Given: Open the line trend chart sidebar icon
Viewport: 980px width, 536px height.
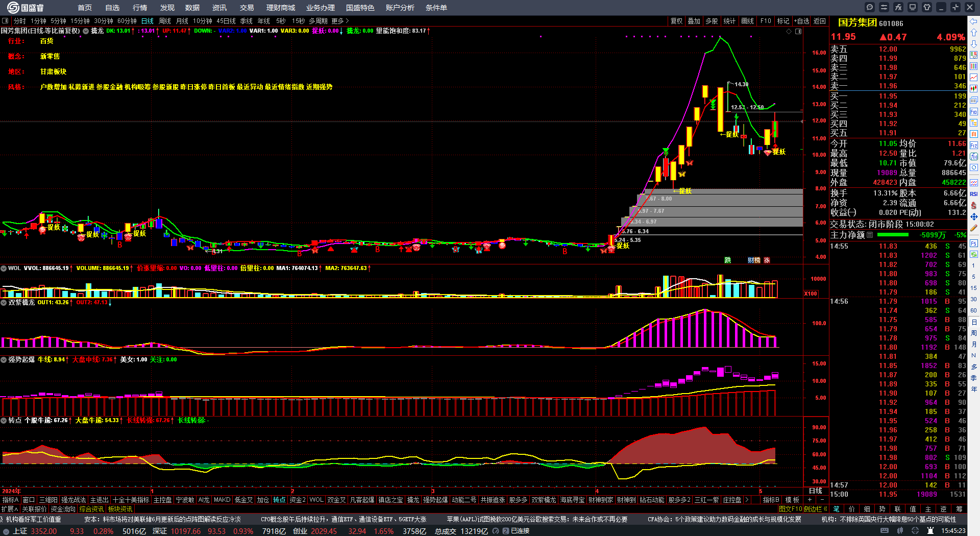Looking at the screenshot, I should (974, 78).
